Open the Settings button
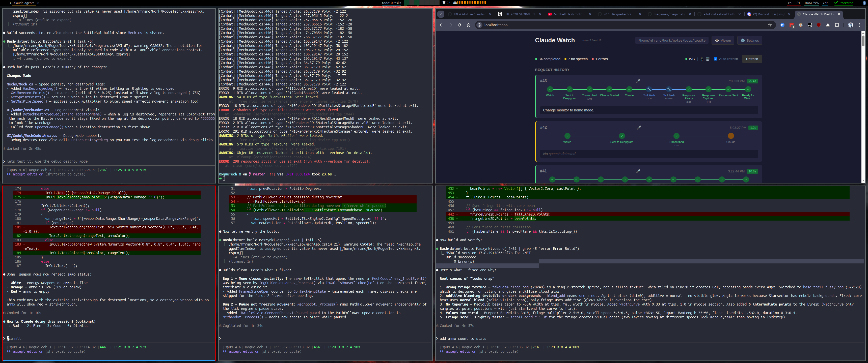 749,40
